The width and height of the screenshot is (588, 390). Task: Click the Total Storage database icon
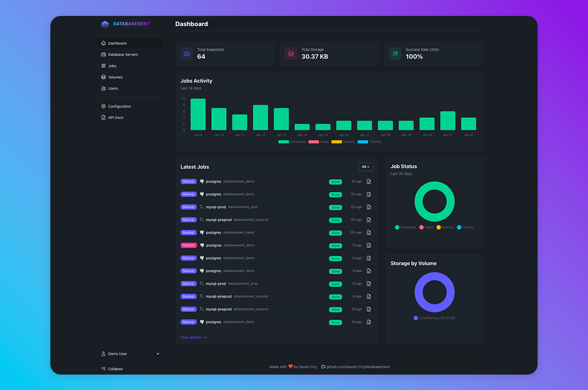(291, 54)
